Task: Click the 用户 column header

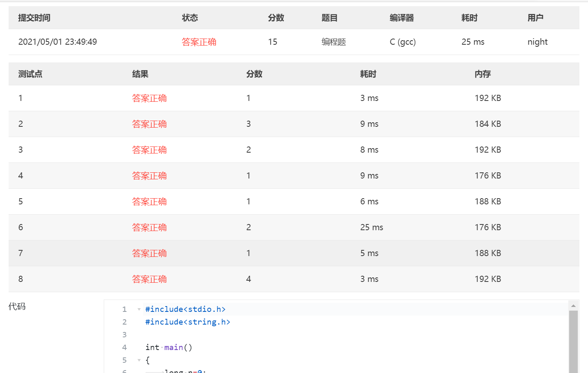Action: click(536, 18)
